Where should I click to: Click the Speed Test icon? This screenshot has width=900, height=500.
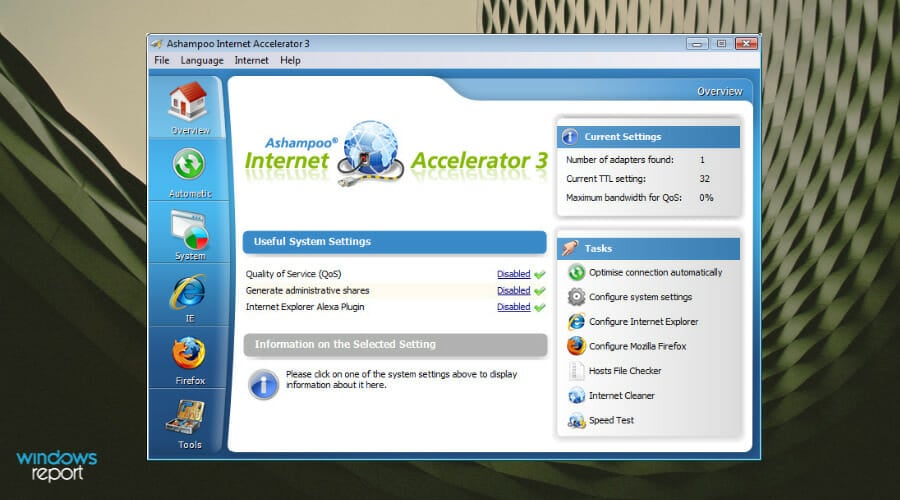[x=576, y=421]
